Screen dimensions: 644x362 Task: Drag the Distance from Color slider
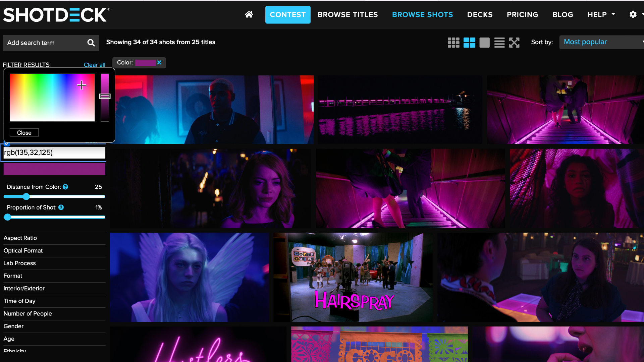[x=27, y=197]
